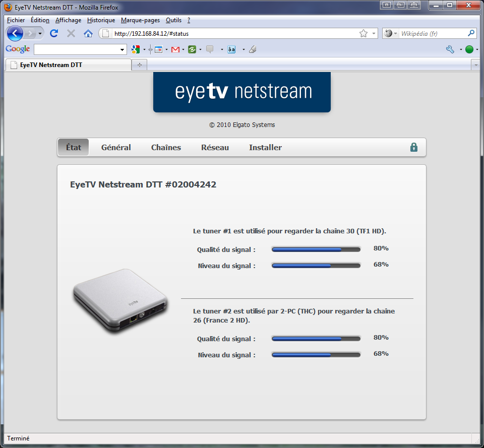Viewport: 484px width, 448px height.
Task: Click the search magnifier icon
Action: (471, 33)
